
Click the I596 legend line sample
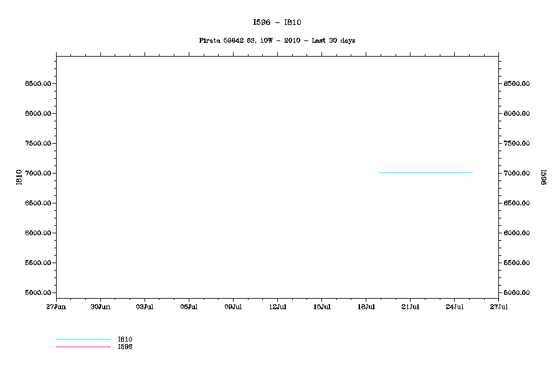pos(83,347)
